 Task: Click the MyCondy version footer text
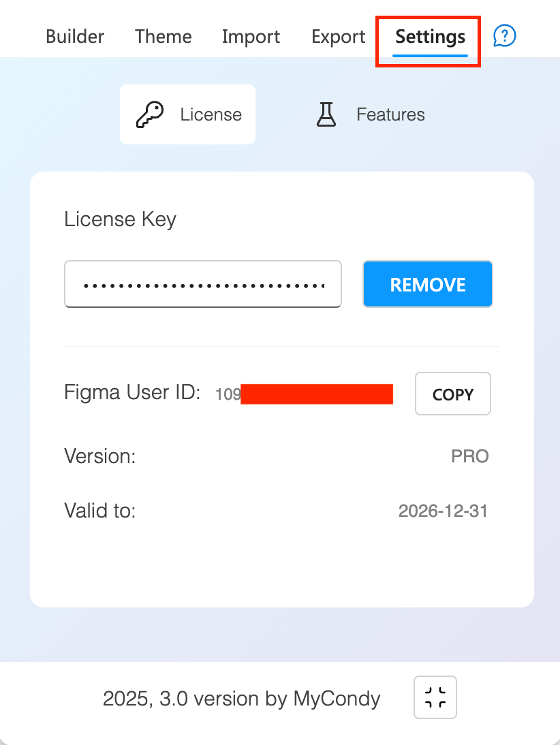coord(241,699)
